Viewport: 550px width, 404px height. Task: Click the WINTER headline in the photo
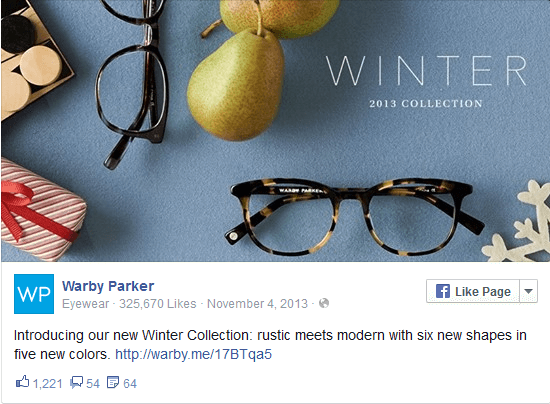(426, 71)
